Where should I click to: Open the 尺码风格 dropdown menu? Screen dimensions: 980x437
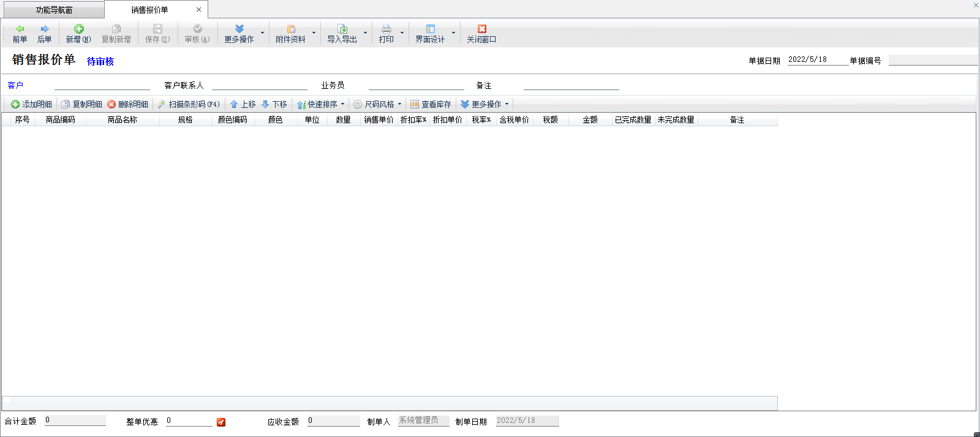pyautogui.click(x=378, y=104)
